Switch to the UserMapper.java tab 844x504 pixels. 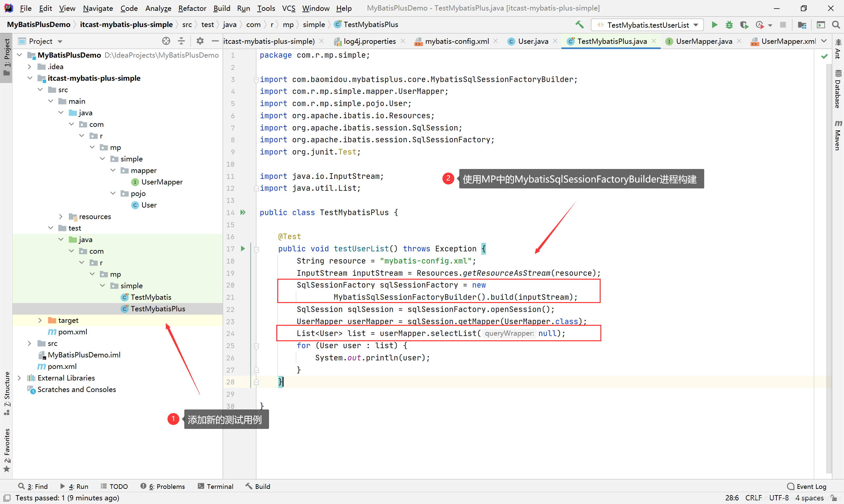[x=704, y=41]
